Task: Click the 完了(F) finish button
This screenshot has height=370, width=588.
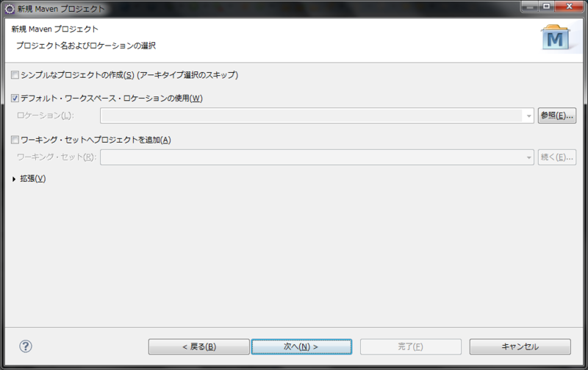Action: pos(411,346)
